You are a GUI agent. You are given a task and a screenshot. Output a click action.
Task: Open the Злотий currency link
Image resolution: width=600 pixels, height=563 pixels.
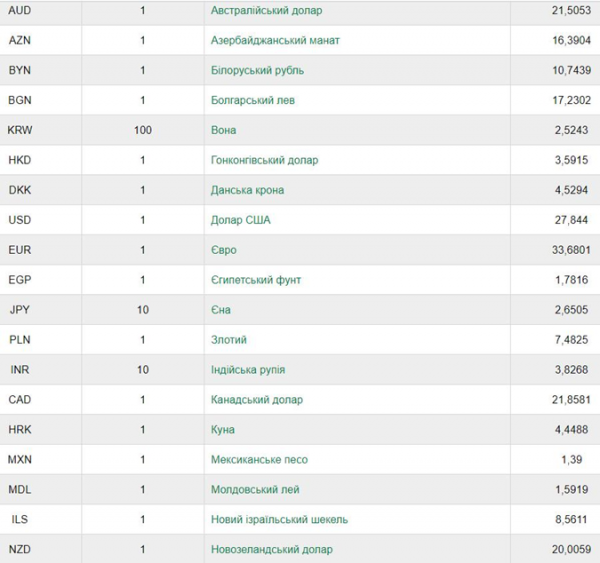[x=228, y=340]
